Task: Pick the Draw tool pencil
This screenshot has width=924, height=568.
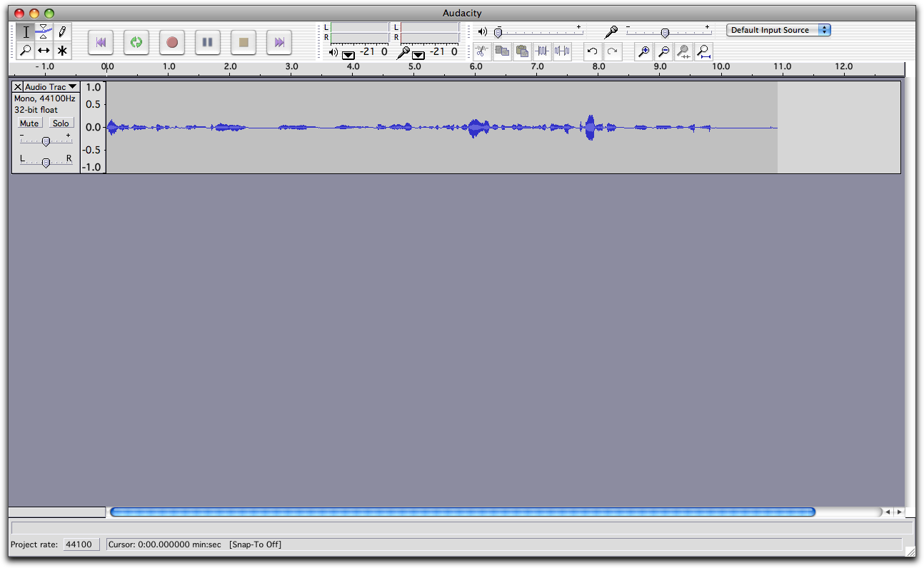Action: [x=61, y=31]
